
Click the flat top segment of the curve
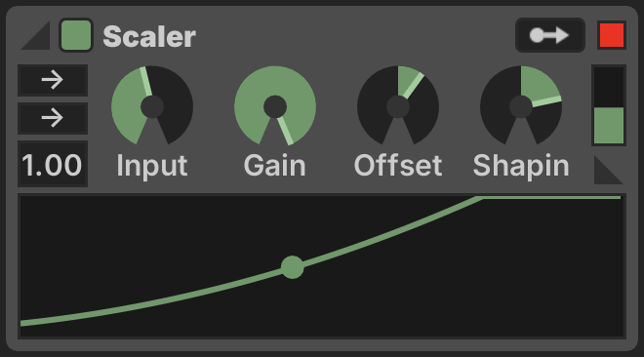coord(551,198)
